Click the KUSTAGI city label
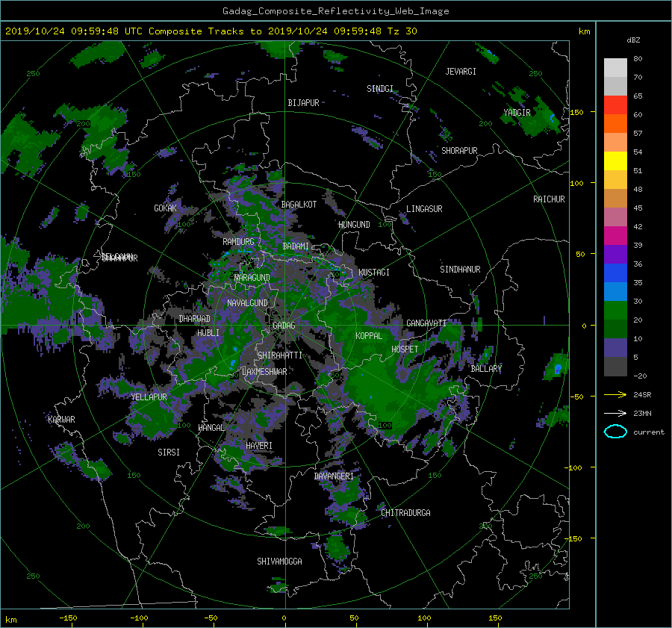Screen dimensions: 672x628 tap(374, 273)
